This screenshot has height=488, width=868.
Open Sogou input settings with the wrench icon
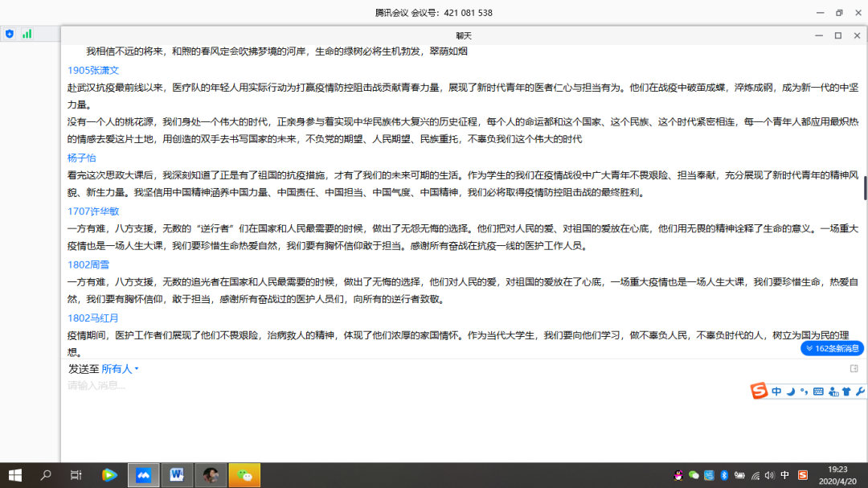point(860,392)
